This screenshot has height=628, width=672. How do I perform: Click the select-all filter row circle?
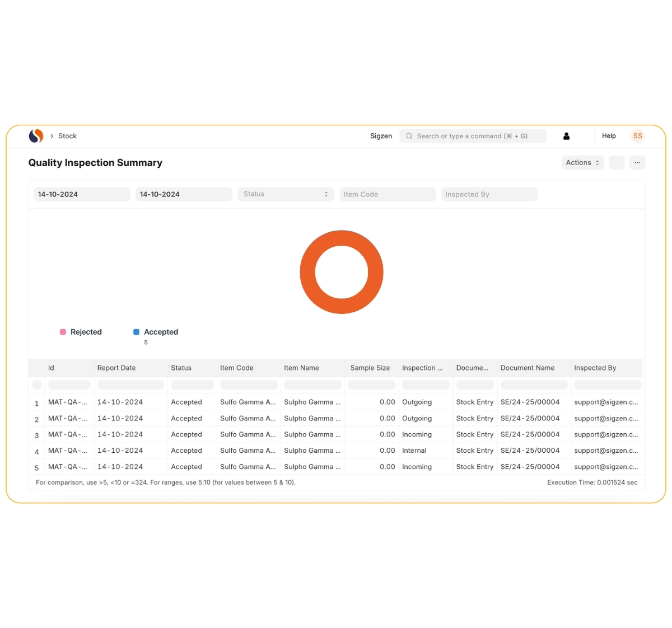pos(37,385)
